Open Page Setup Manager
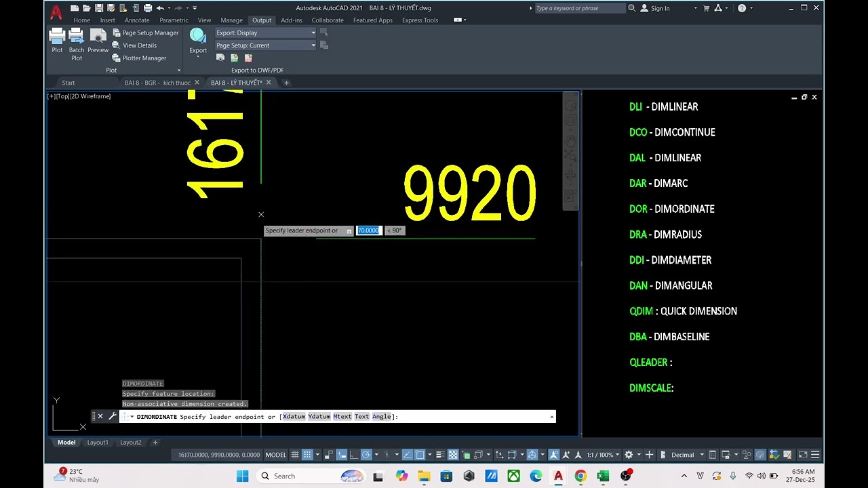This screenshot has width=868, height=488. tap(145, 33)
